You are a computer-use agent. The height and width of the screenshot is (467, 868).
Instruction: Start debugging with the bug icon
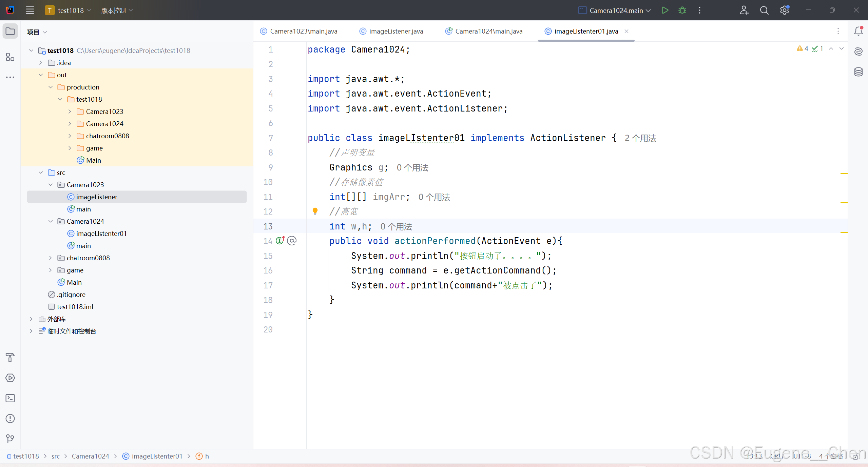tap(682, 10)
